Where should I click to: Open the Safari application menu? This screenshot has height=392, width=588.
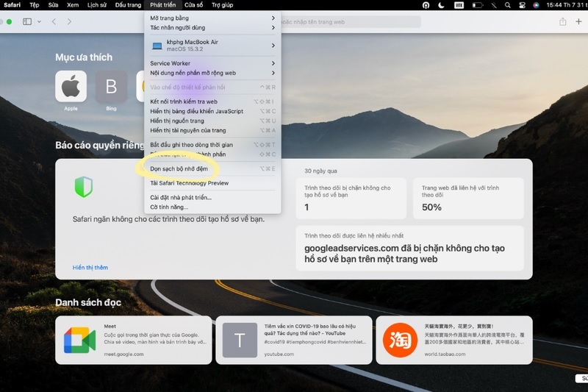(12, 5)
